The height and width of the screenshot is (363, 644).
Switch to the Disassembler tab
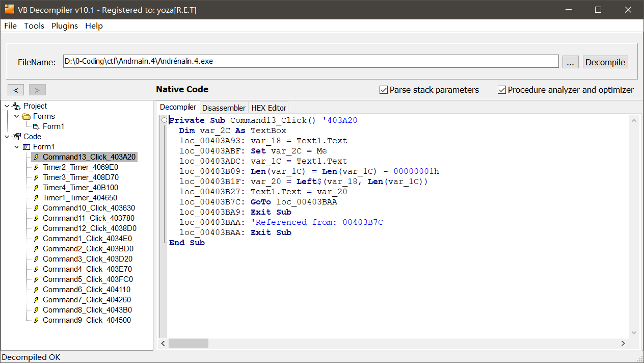224,108
